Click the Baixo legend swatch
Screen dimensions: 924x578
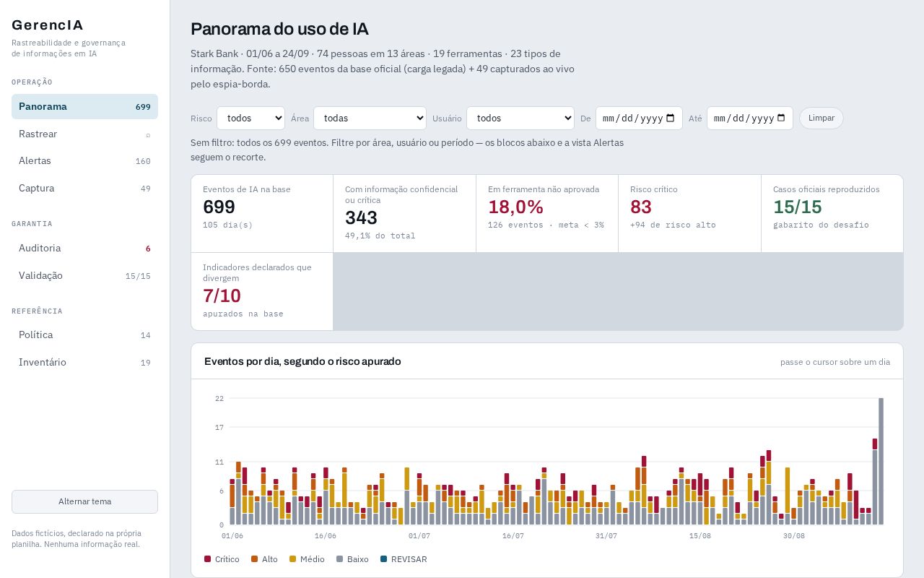340,559
